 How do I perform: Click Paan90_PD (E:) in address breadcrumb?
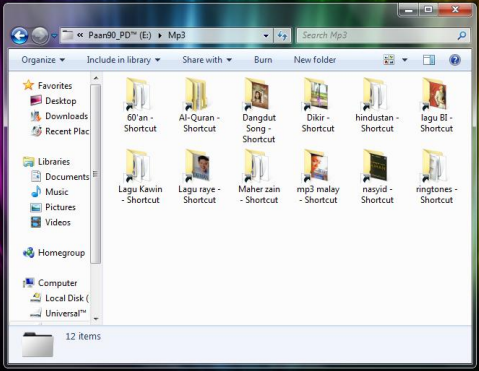point(120,35)
